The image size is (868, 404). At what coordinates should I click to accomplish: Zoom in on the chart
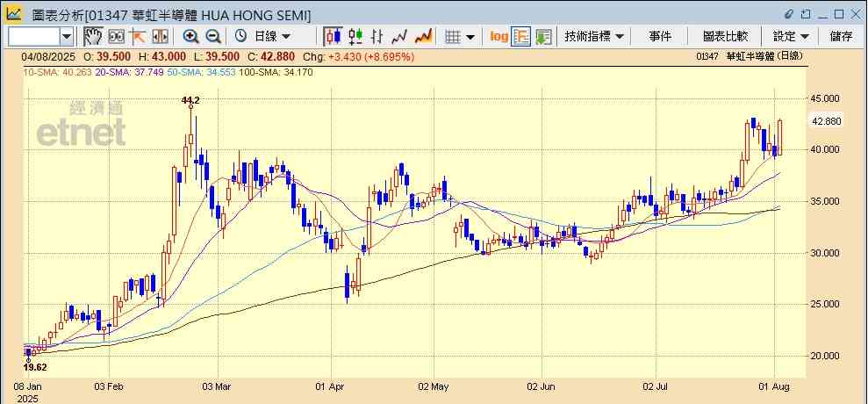click(x=191, y=37)
